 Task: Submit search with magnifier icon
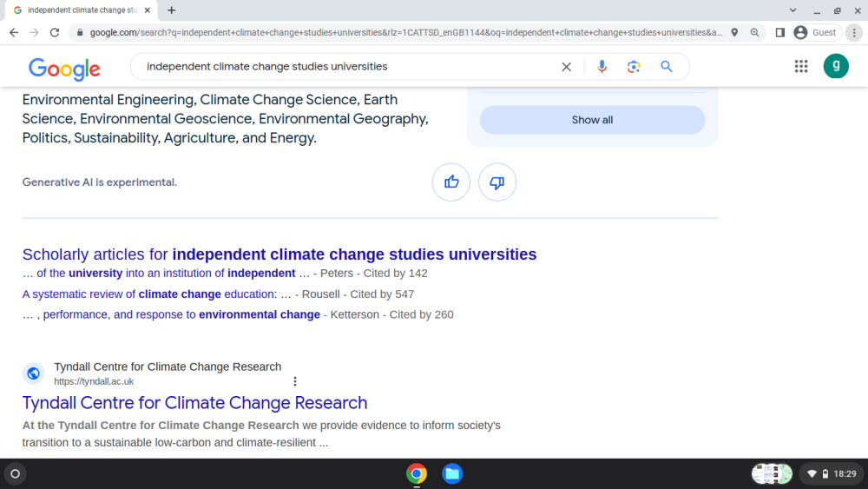point(667,67)
